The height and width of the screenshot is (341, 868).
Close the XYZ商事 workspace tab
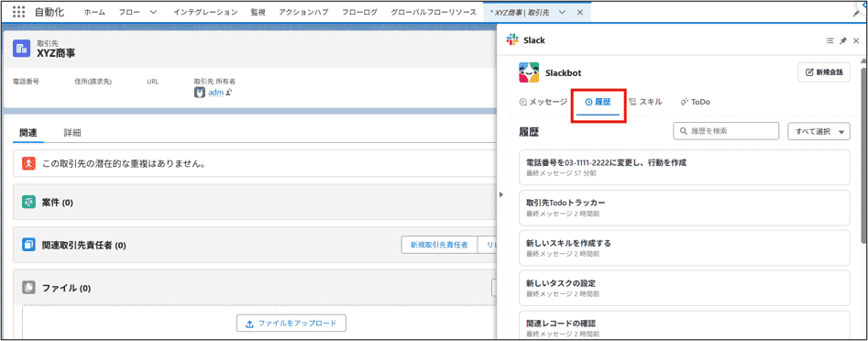579,12
